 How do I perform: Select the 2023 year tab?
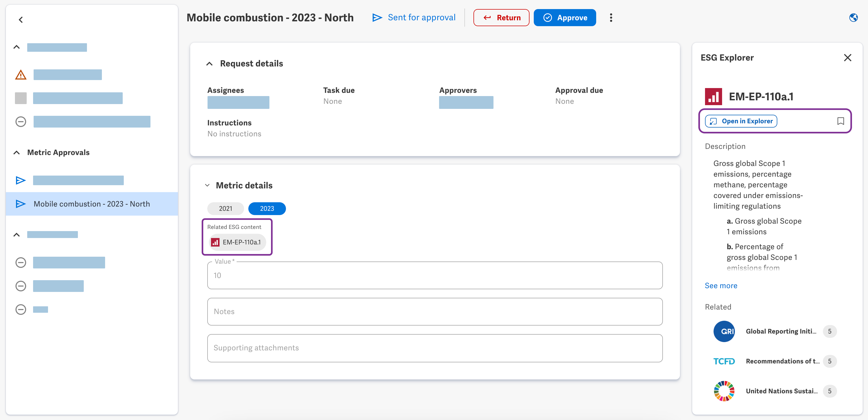click(x=267, y=208)
